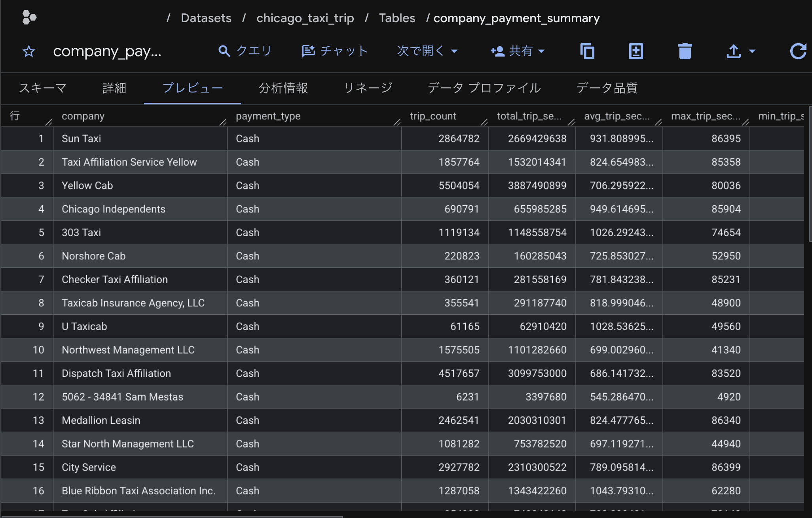Expand the 次で開く dropdown

[x=427, y=51]
